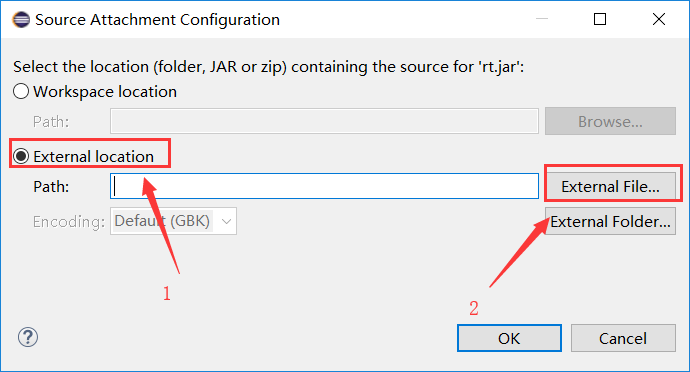690x372 pixels.
Task: Click the Path: label under External location
Action: pyautogui.click(x=51, y=187)
